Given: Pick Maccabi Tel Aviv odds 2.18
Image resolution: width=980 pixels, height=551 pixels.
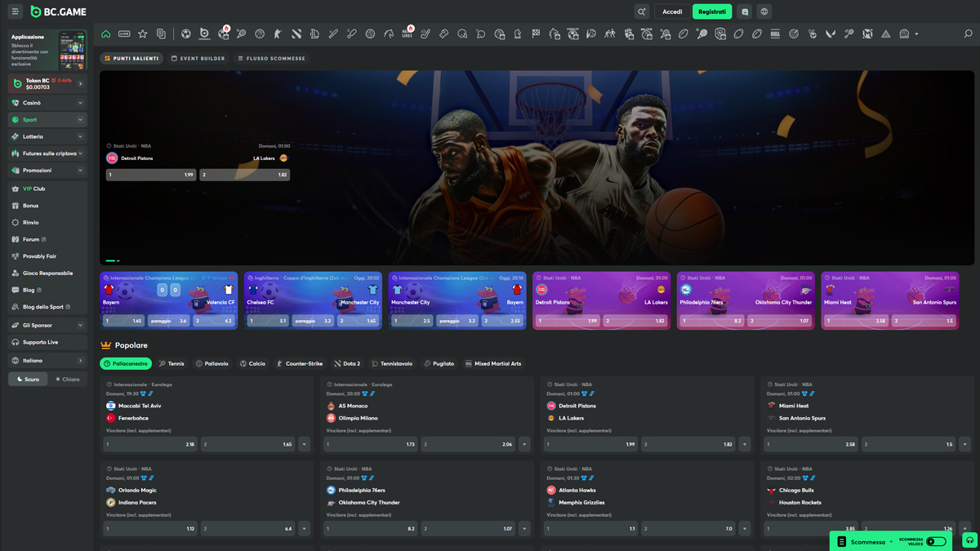Looking at the screenshot, I should pyautogui.click(x=150, y=445).
